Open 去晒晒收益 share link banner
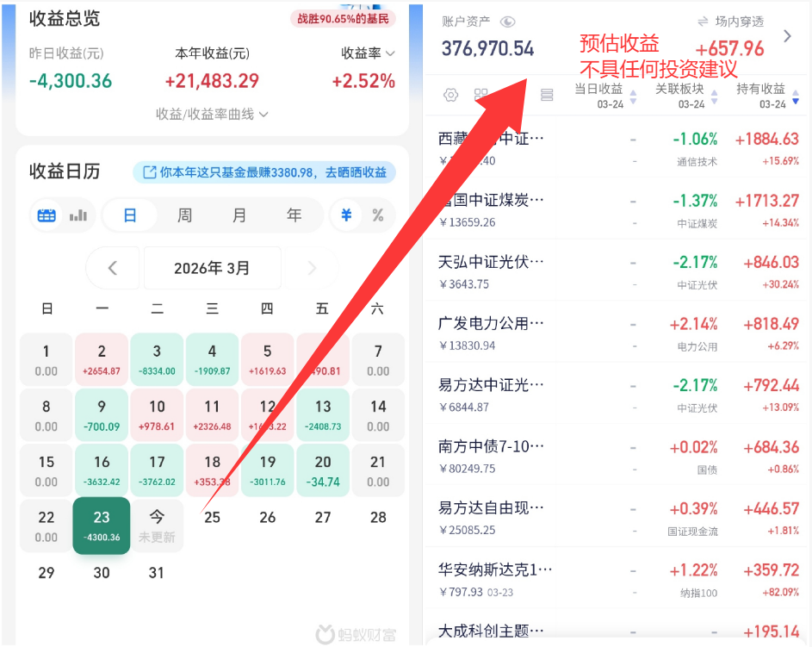The width and height of the screenshot is (812, 647). pyautogui.click(x=264, y=172)
